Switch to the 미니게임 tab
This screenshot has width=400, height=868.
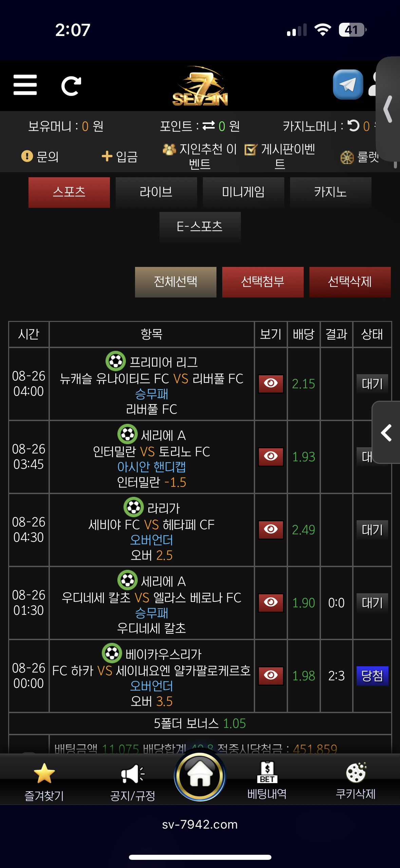click(x=244, y=192)
